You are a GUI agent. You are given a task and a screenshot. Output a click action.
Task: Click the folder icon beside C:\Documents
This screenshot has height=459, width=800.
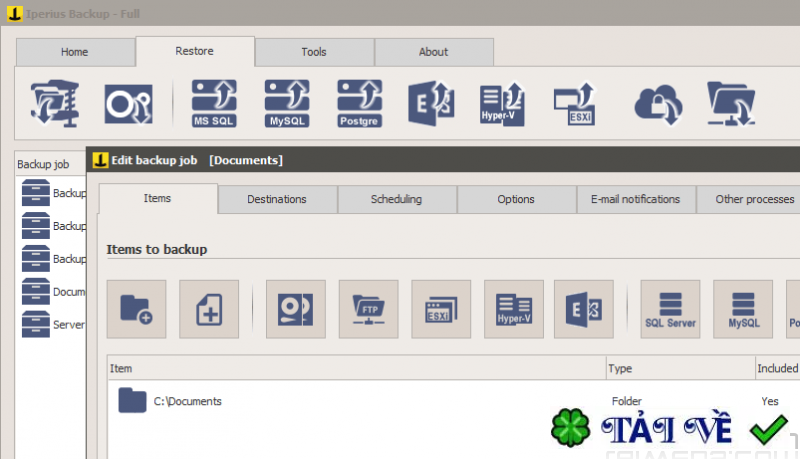tap(132, 400)
